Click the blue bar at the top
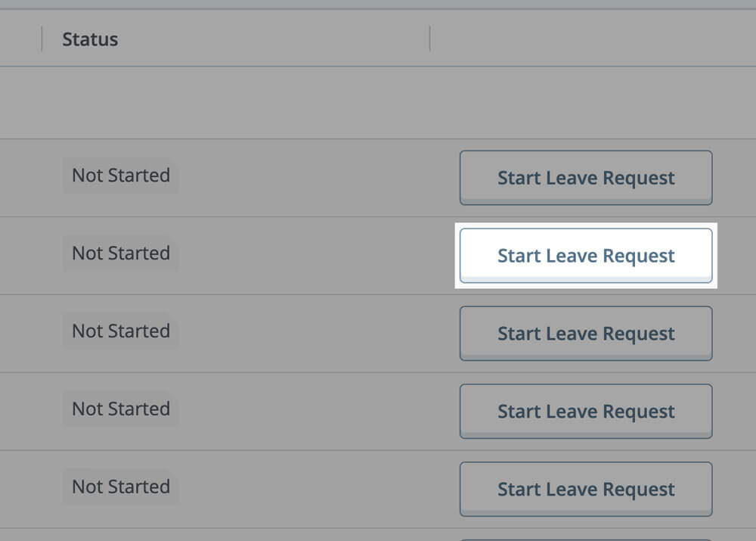This screenshot has width=756, height=541. (x=378, y=3)
